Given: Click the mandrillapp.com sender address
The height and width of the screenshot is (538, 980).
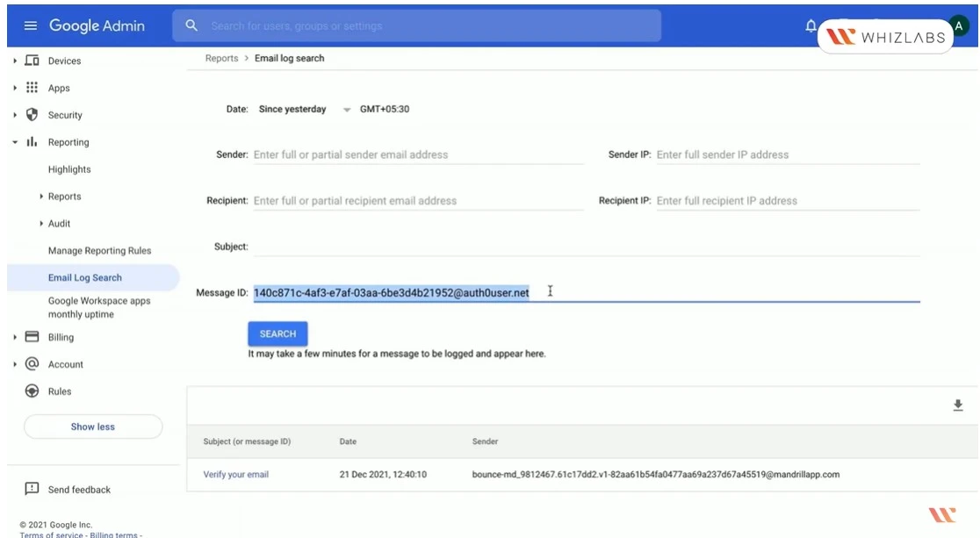Looking at the screenshot, I should pyautogui.click(x=656, y=474).
